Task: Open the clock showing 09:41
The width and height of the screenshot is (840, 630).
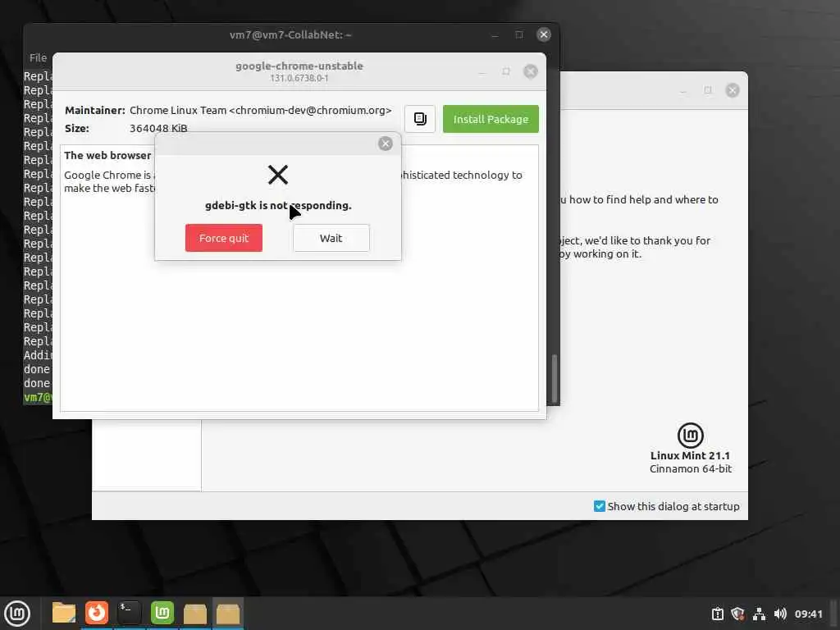Action: coord(808,614)
